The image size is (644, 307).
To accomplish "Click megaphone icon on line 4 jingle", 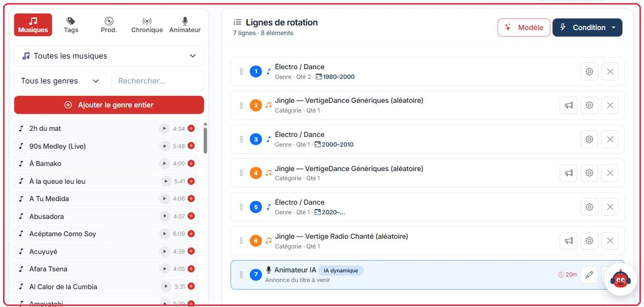I will click(569, 173).
